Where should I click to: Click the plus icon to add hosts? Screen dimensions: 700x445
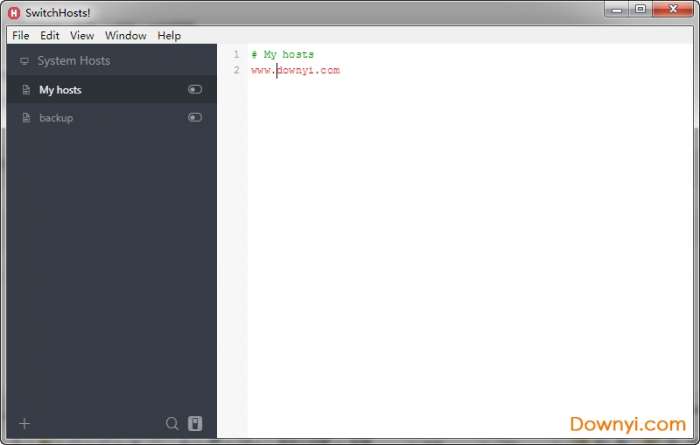tap(25, 423)
